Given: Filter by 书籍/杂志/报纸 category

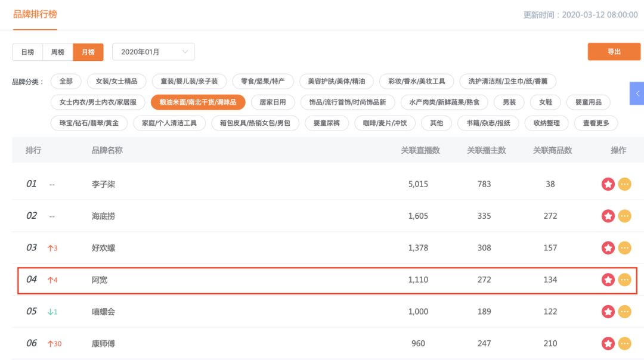Looking at the screenshot, I should click(x=488, y=123).
